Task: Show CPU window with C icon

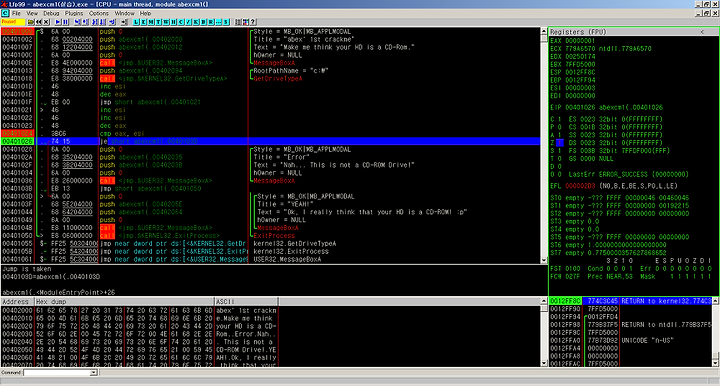Action: 181,22
